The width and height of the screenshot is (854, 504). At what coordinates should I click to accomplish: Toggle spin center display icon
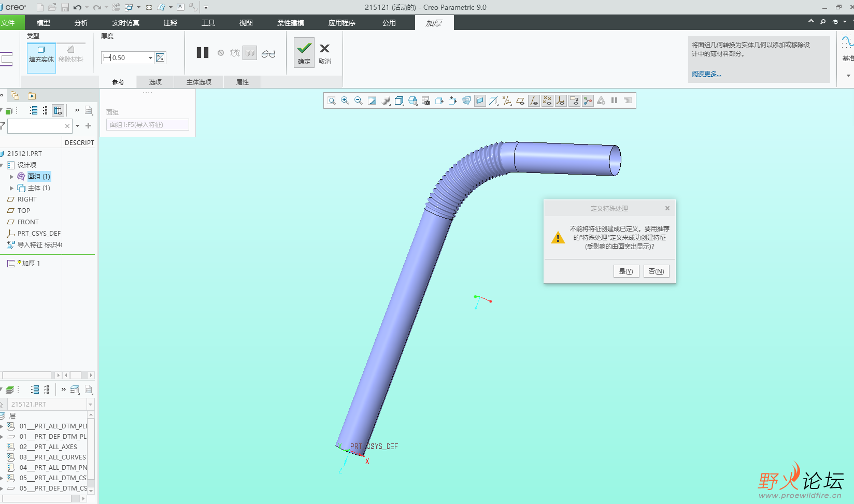588,100
